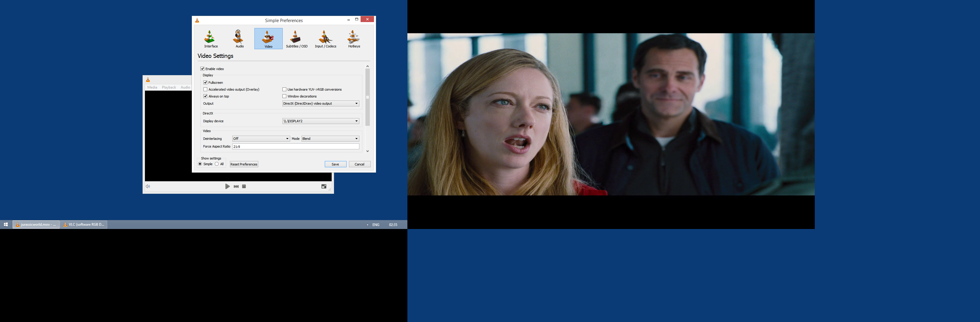Switch to VLC (software RGB D... taskbar window
The width and height of the screenshot is (980, 322).
point(84,225)
